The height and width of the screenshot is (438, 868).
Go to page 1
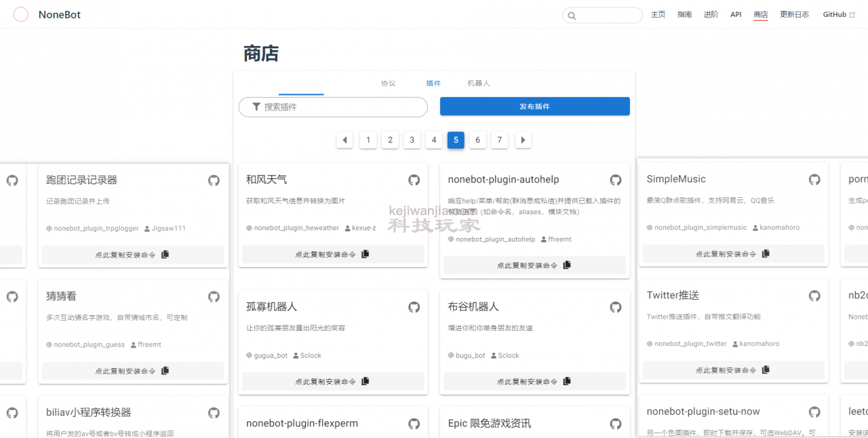[368, 140]
